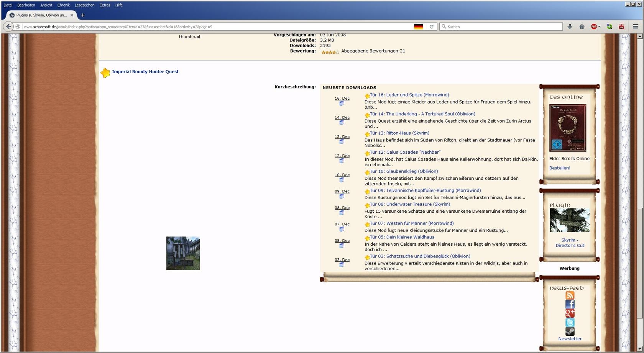This screenshot has height=353, width=644.
Task: Go back with the back arrow
Action: click(x=8, y=26)
